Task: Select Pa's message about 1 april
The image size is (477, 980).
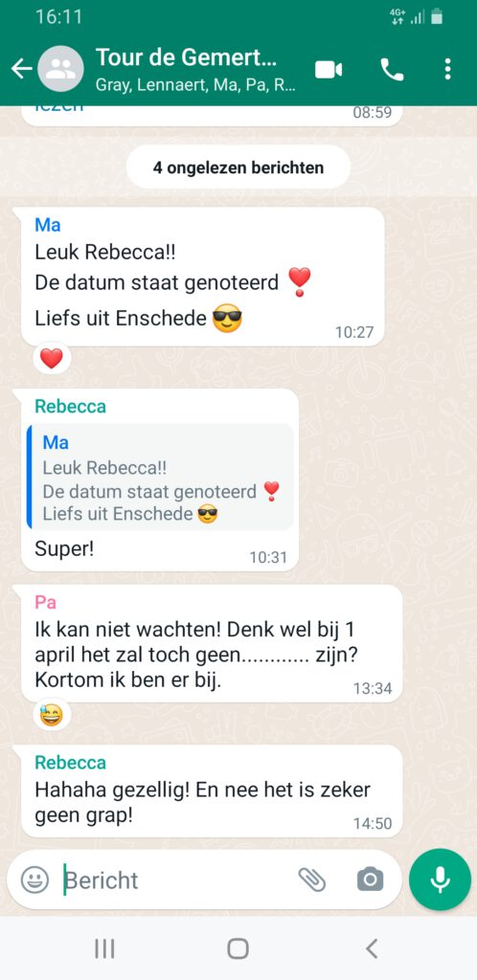Action: [x=212, y=643]
